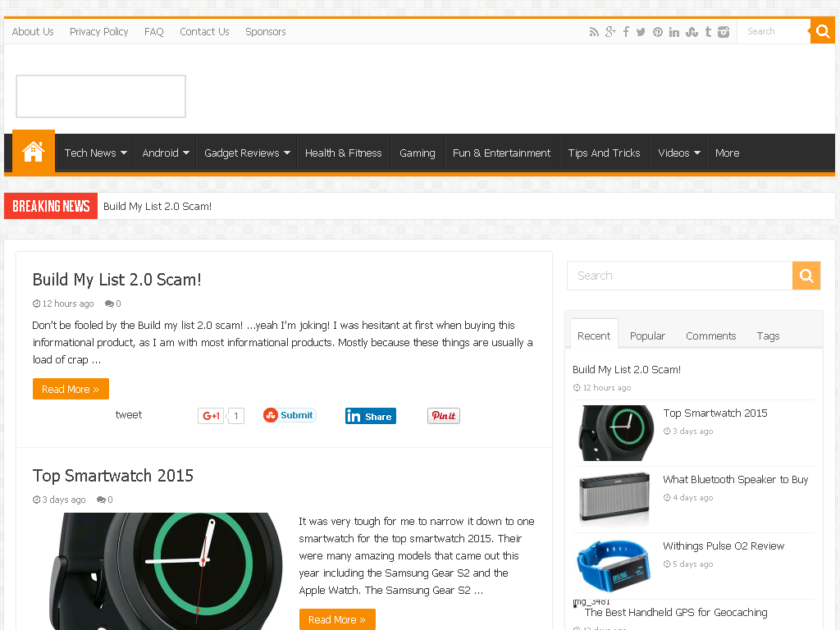Visit the Google+ social icon
The width and height of the screenshot is (840, 630).
coord(610,32)
